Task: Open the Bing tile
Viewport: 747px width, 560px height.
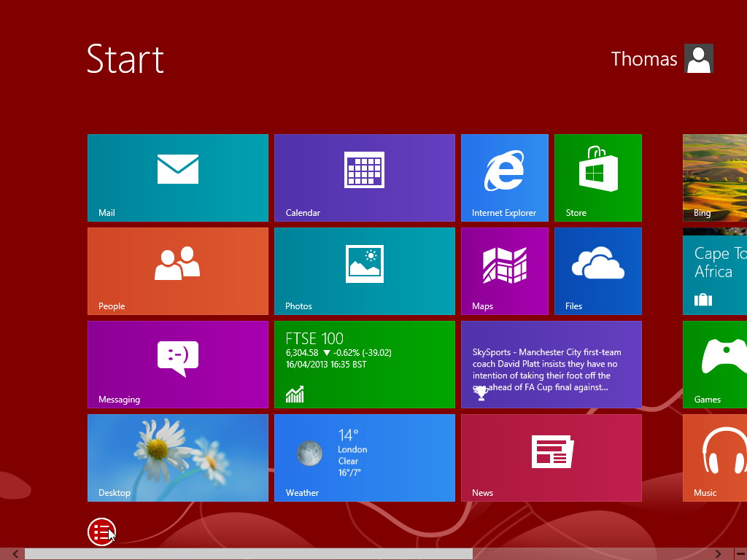Action: tap(715, 178)
